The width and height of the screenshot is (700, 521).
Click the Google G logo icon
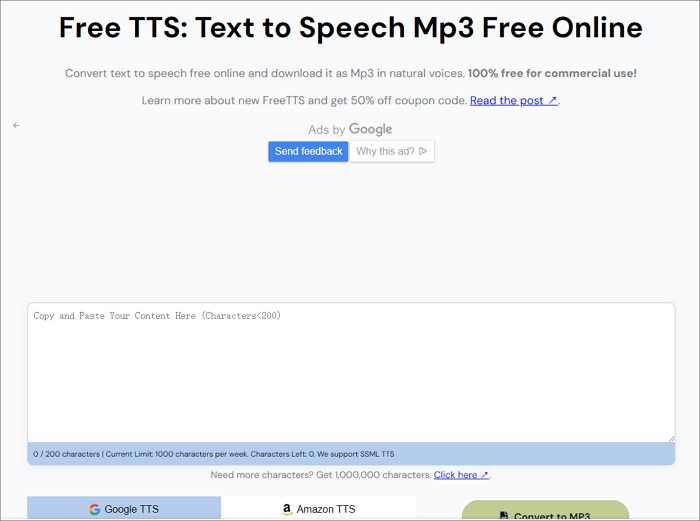(94, 509)
